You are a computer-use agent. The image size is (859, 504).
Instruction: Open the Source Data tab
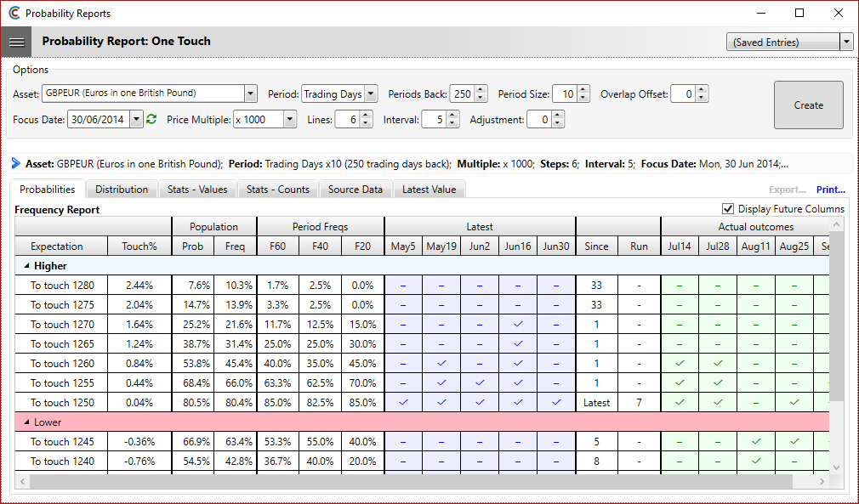point(356,190)
